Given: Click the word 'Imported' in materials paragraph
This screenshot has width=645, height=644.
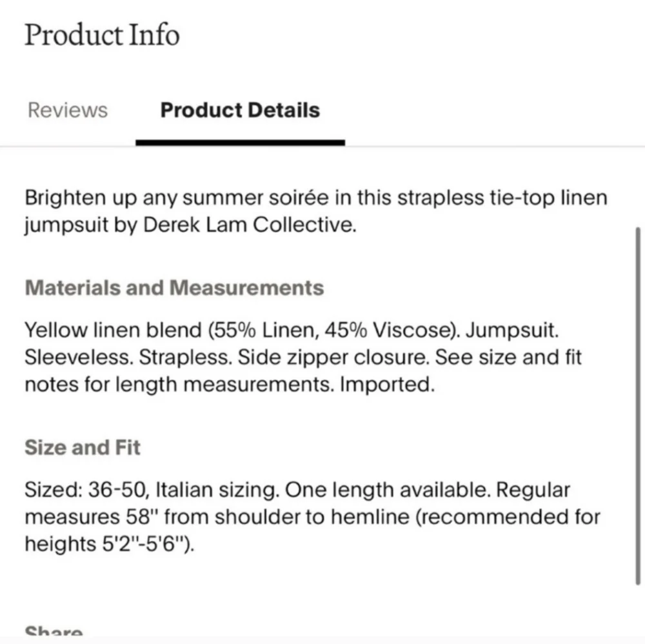Looking at the screenshot, I should [x=386, y=385].
